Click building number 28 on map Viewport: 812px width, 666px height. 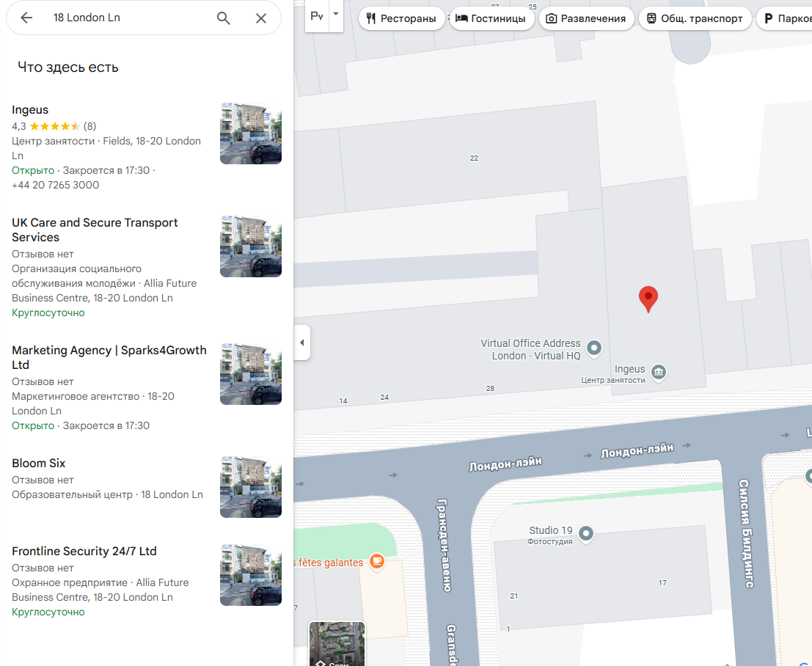tap(490, 389)
